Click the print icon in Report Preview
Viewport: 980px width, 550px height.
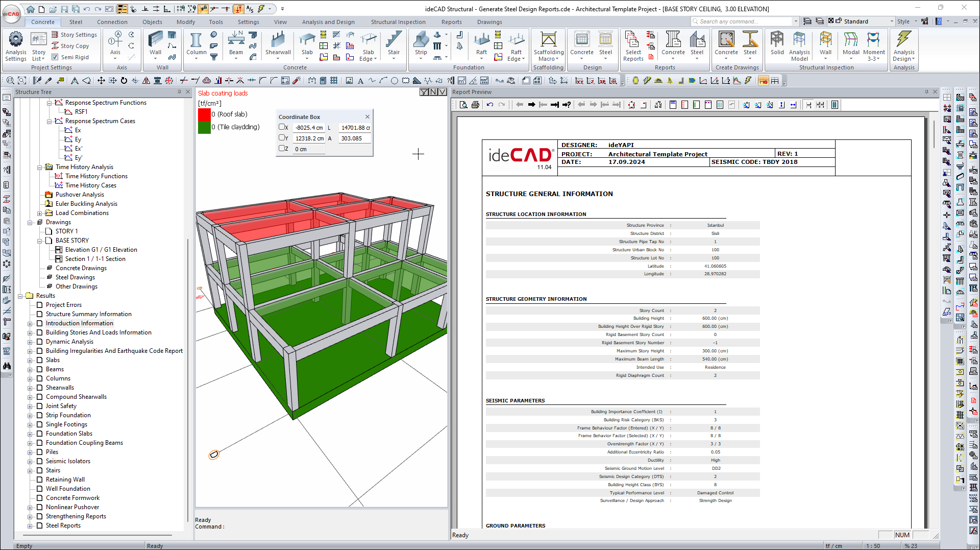coord(475,105)
